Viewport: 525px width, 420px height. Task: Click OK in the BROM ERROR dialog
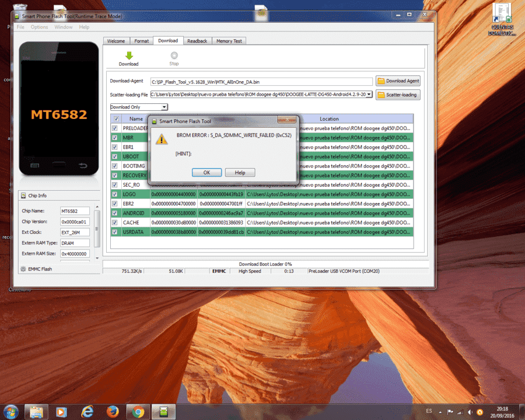[206, 173]
